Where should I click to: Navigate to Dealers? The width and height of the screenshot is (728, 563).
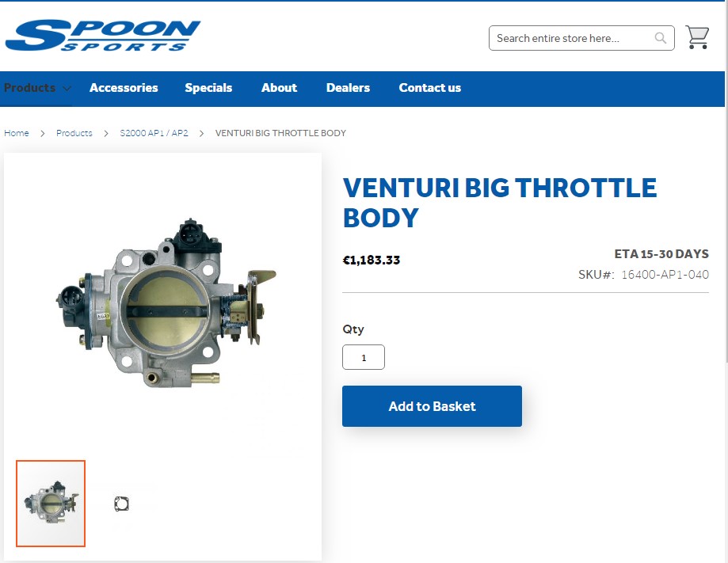tap(349, 88)
